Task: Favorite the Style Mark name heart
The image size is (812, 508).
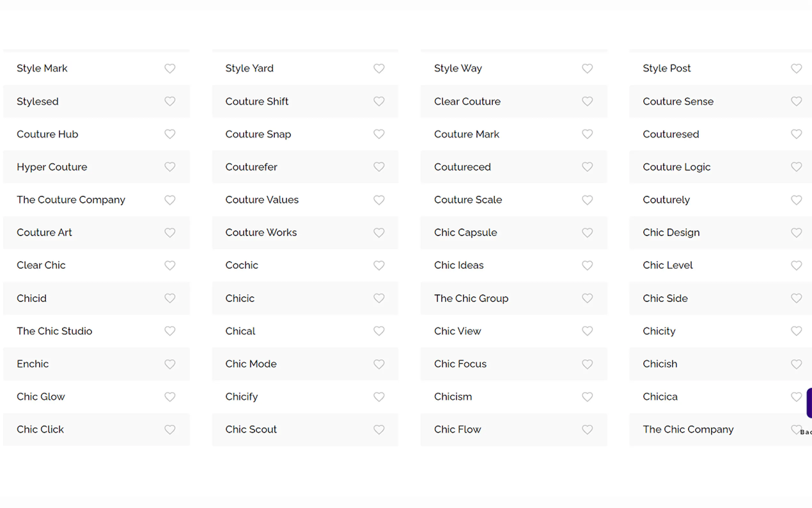Action: pos(170,68)
